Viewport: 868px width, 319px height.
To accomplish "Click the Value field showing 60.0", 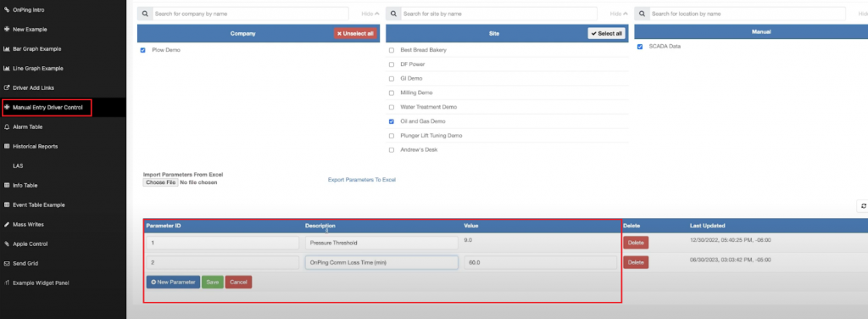I will (x=540, y=262).
